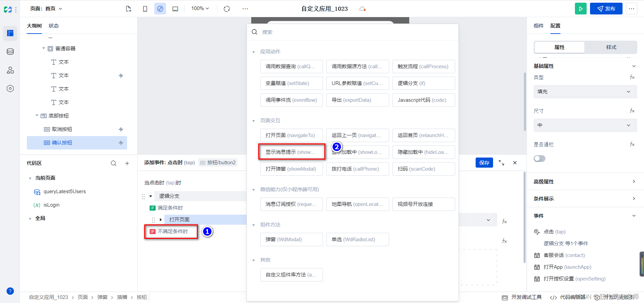Open the 页面: 首页 page dropdown
This screenshot has height=303, width=644.
[46, 9]
